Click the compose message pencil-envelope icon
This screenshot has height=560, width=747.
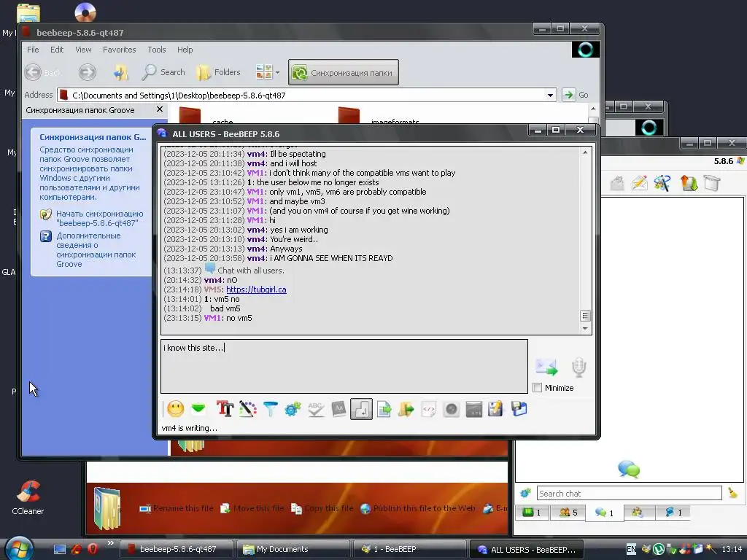(x=640, y=183)
